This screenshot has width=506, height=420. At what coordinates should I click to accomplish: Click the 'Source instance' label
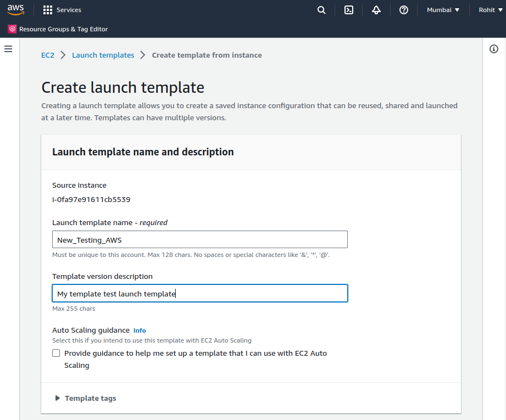click(79, 186)
